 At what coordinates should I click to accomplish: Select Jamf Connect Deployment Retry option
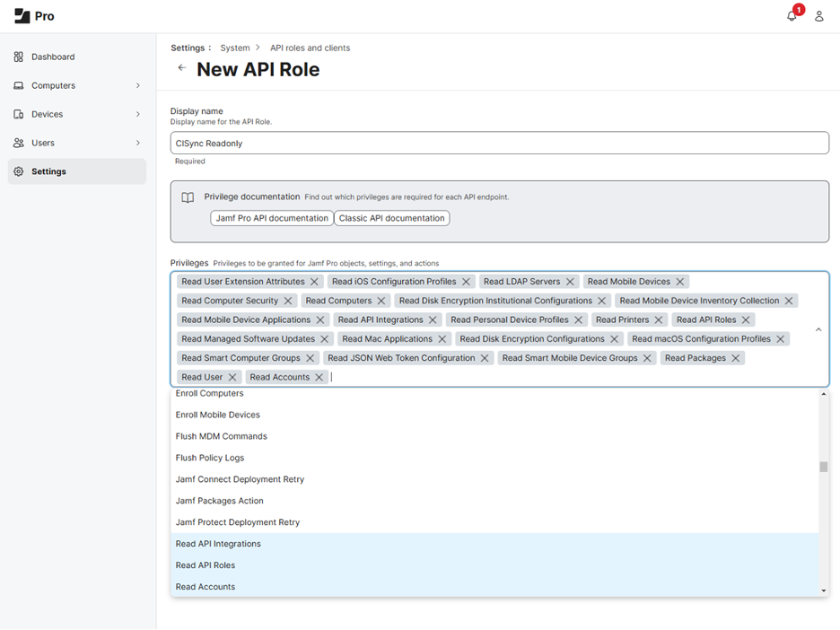pyautogui.click(x=494, y=479)
